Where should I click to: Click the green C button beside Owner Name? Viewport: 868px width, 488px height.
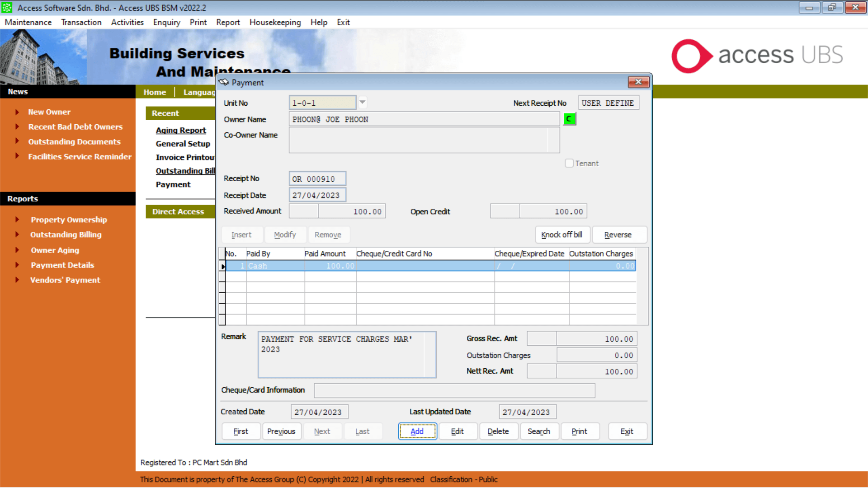click(x=569, y=119)
